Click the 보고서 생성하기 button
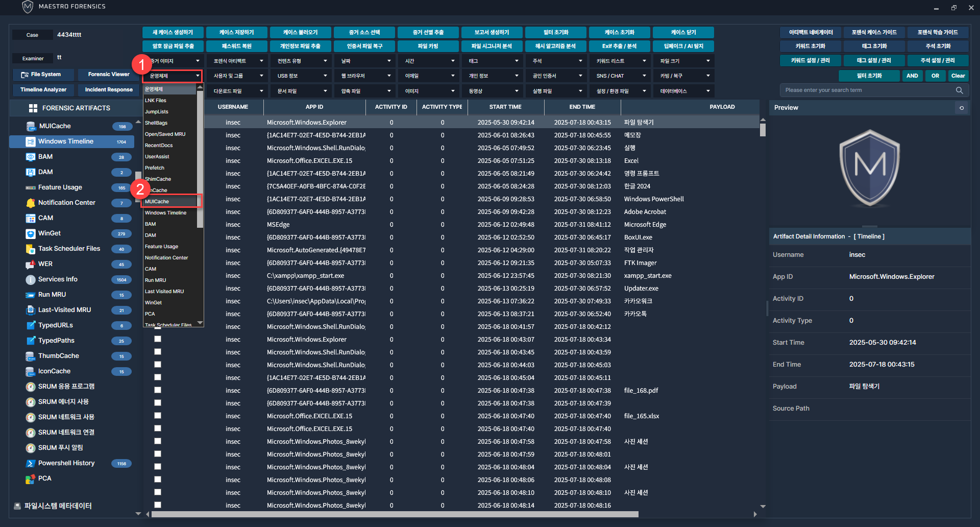The image size is (980, 527). [492, 32]
